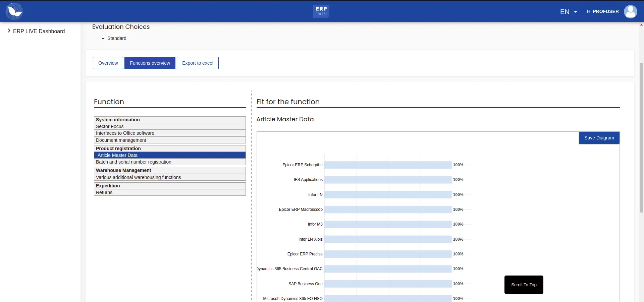This screenshot has width=644, height=302.
Task: Click the Infor M3 chart label
Action: [x=315, y=224]
